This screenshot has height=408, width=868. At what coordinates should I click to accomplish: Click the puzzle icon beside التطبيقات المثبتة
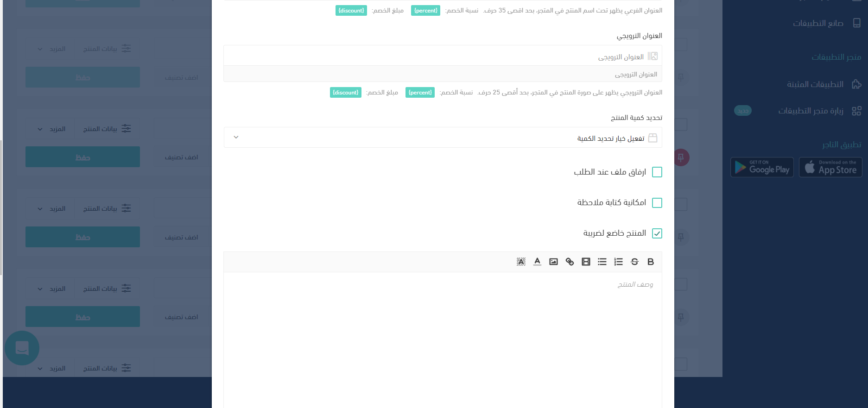point(857,84)
